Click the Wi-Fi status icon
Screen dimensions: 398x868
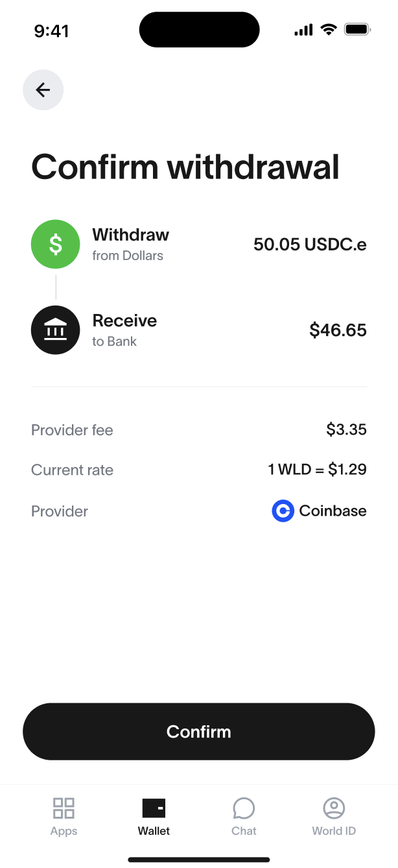point(329,30)
